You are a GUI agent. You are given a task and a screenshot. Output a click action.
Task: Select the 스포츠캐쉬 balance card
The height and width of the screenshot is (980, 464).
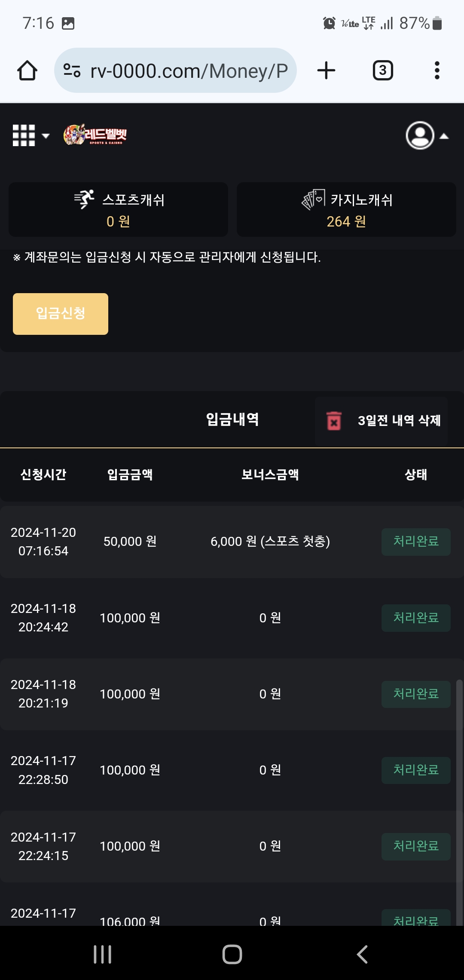pos(118,210)
